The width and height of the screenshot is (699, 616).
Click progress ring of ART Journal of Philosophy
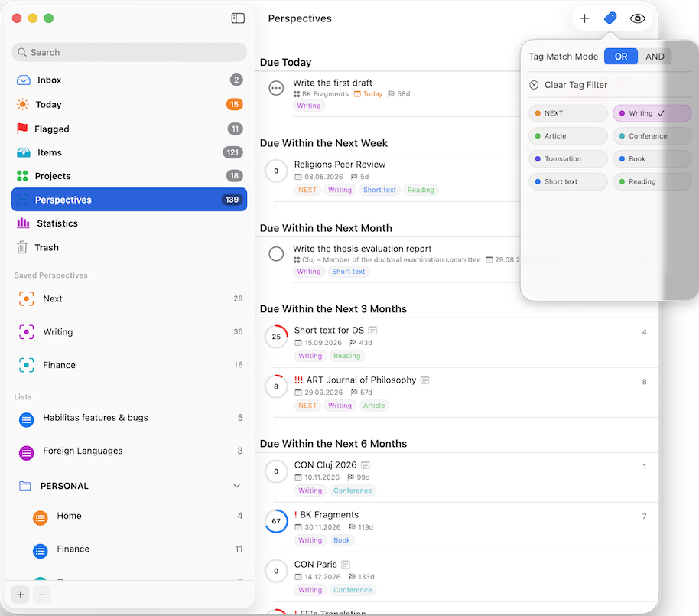point(276,386)
